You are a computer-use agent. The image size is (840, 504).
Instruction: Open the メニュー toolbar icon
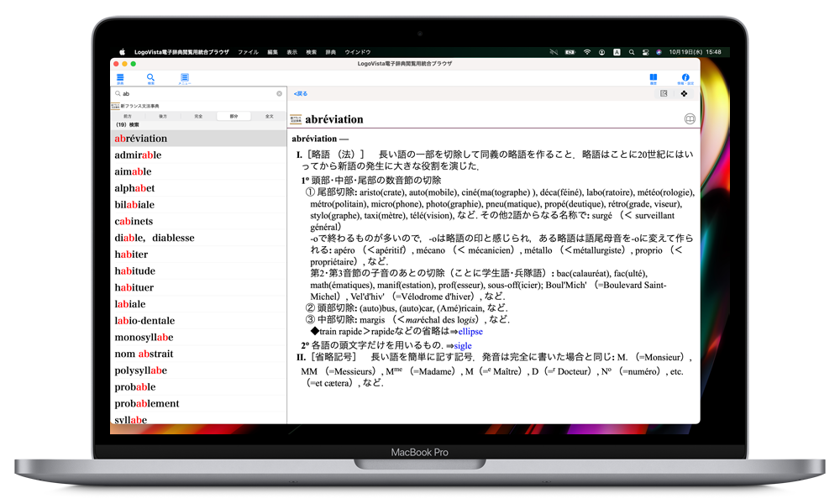[x=184, y=79]
